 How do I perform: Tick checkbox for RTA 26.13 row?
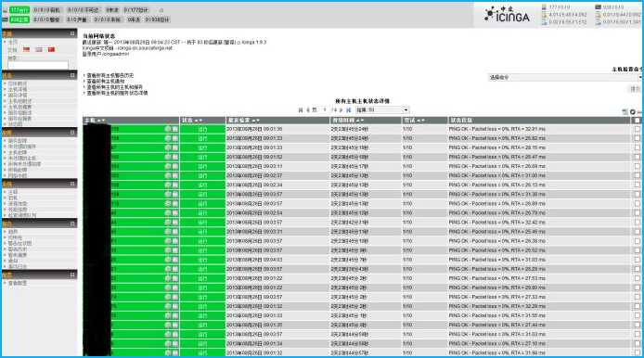tap(637, 185)
